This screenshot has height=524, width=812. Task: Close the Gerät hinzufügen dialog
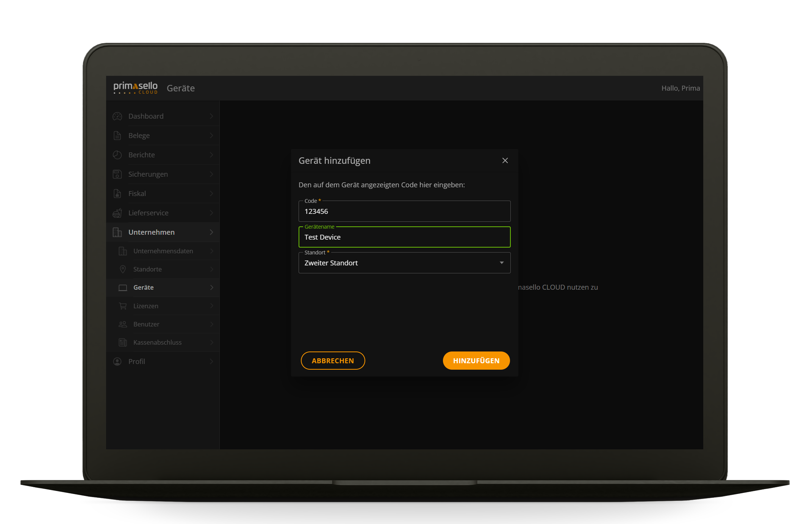point(505,160)
